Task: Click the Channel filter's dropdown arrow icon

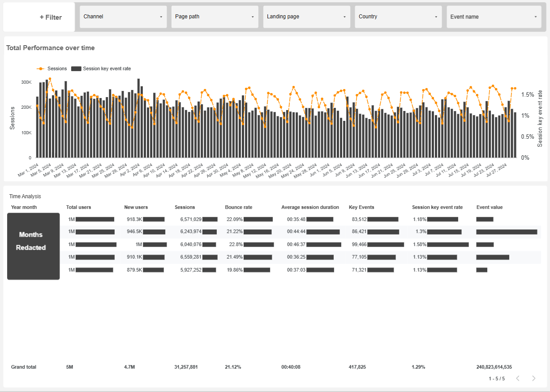Action: tap(161, 17)
